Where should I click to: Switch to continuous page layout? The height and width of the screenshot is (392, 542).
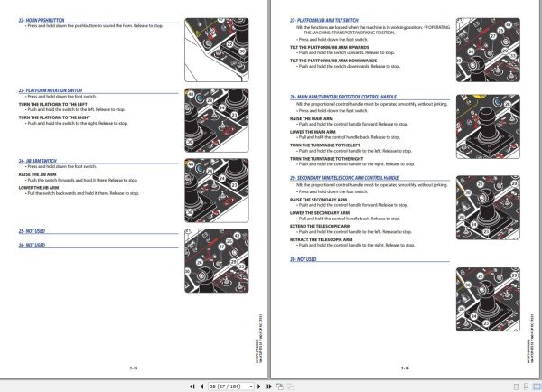tap(526, 387)
